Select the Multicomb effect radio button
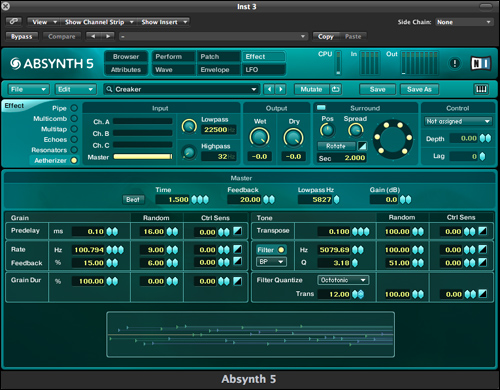500x390 pixels. pos(74,118)
